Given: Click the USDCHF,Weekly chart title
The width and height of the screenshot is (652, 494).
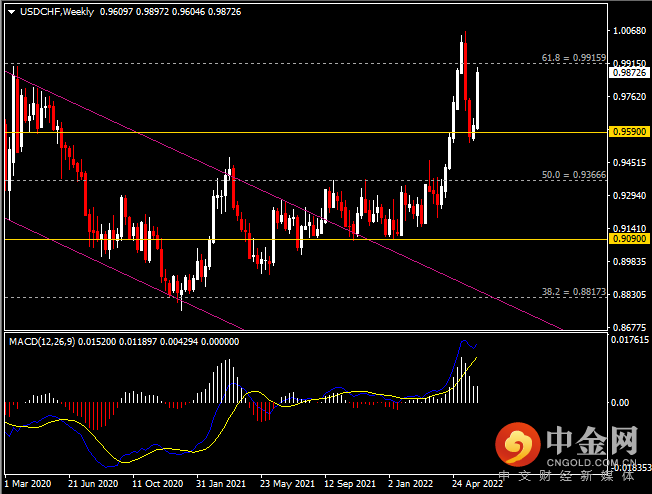Looking at the screenshot, I should [57, 12].
